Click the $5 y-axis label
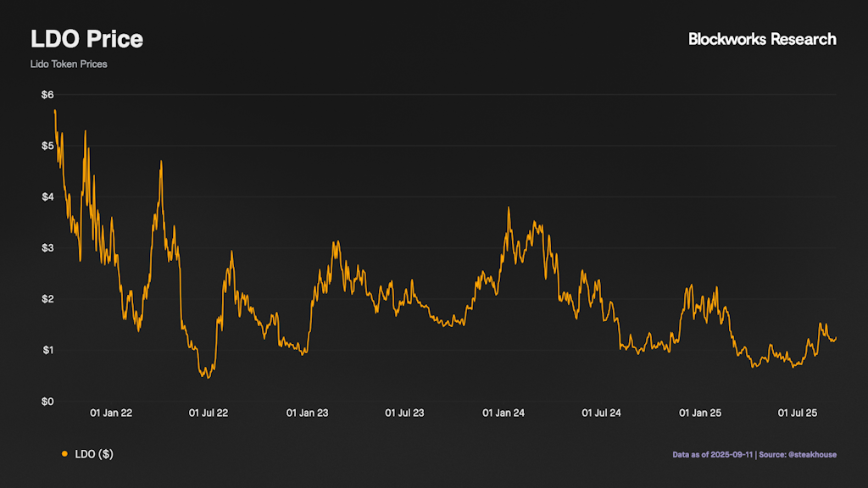Screen dimensions: 868x488 (47, 146)
